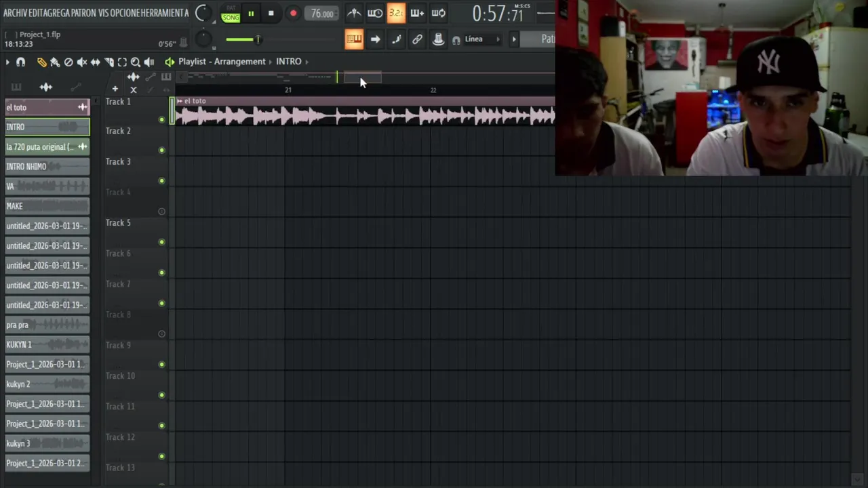
Task: Click the green speaker icon before Playlist title
Action: (170, 62)
